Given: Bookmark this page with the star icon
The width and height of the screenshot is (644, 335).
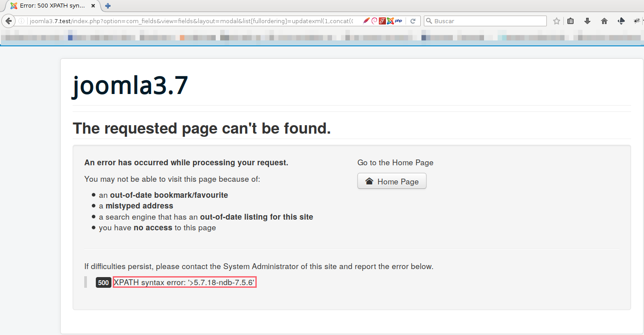Looking at the screenshot, I should point(557,21).
